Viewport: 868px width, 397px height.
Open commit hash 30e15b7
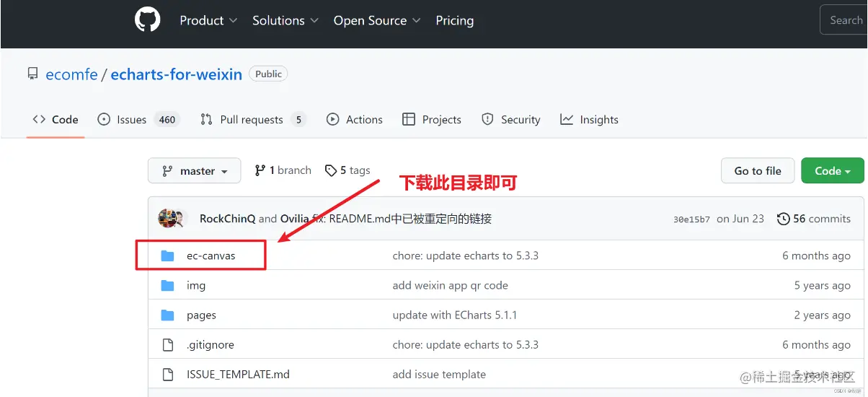coord(691,219)
